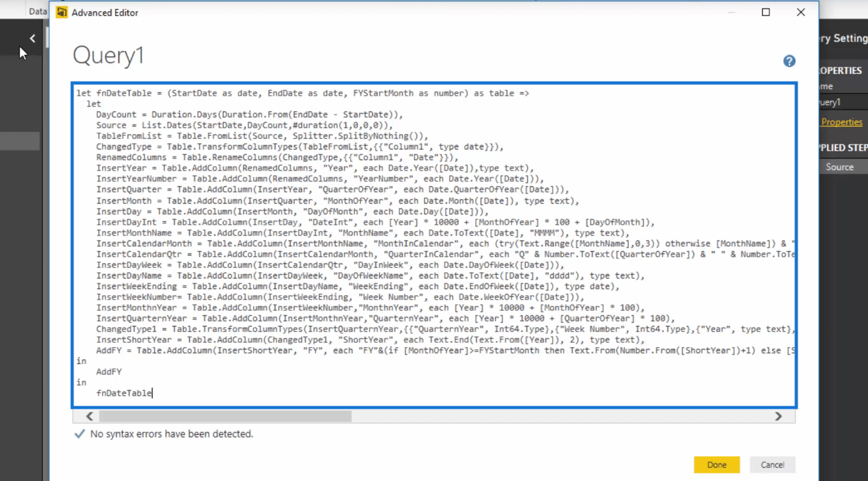Click the DayCount line in the code
The height and width of the screenshot is (481, 868).
point(250,115)
